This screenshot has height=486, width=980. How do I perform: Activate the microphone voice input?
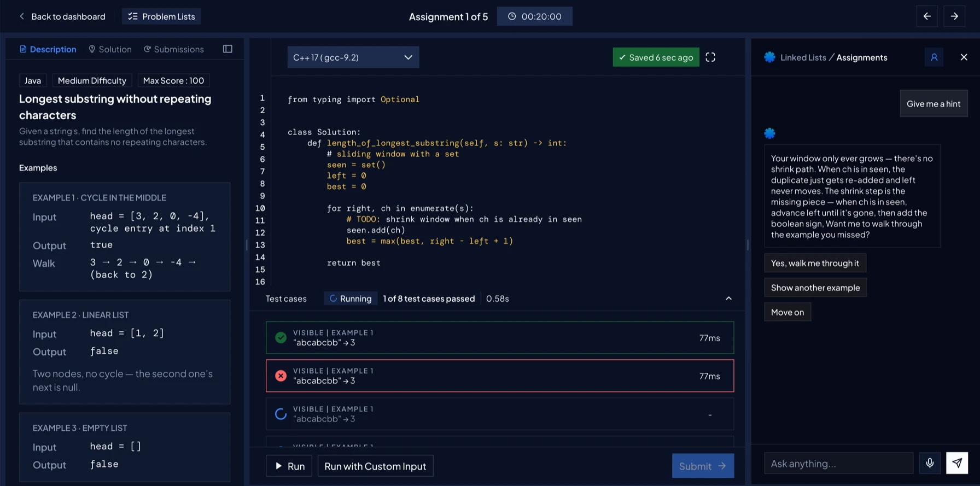click(930, 464)
